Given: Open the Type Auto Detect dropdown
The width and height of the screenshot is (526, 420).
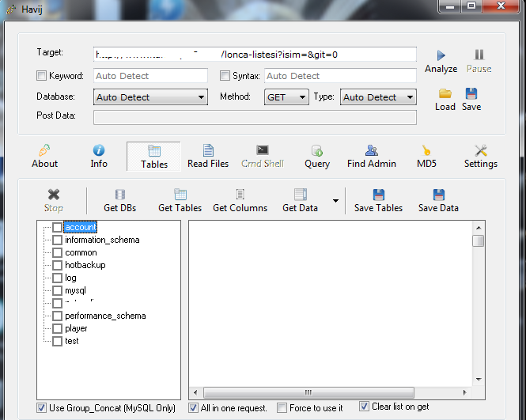Looking at the screenshot, I should click(378, 97).
